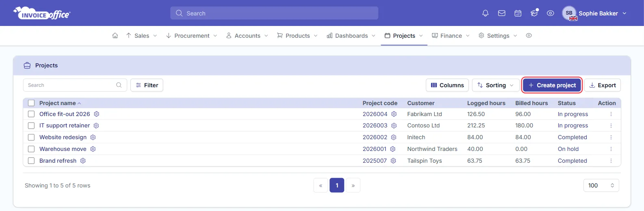Go to pagination page 1

[337, 185]
